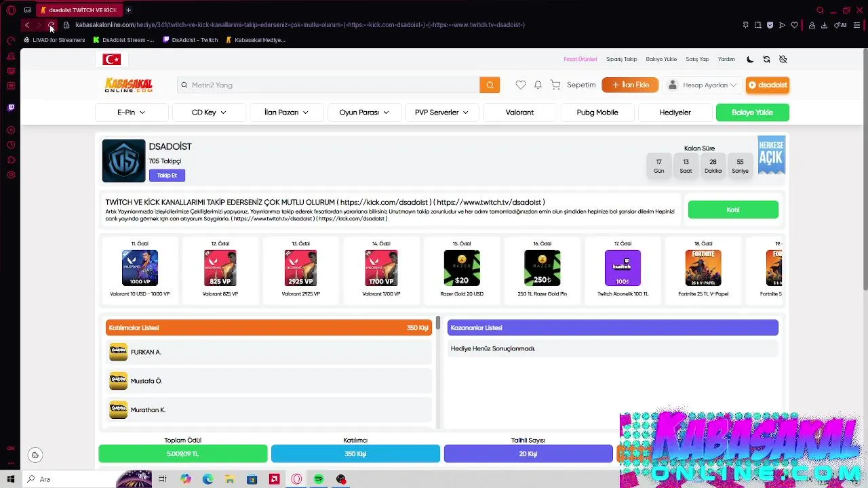This screenshot has height=488, width=868.
Task: Open Task View on the taskbar
Action: tap(163, 479)
